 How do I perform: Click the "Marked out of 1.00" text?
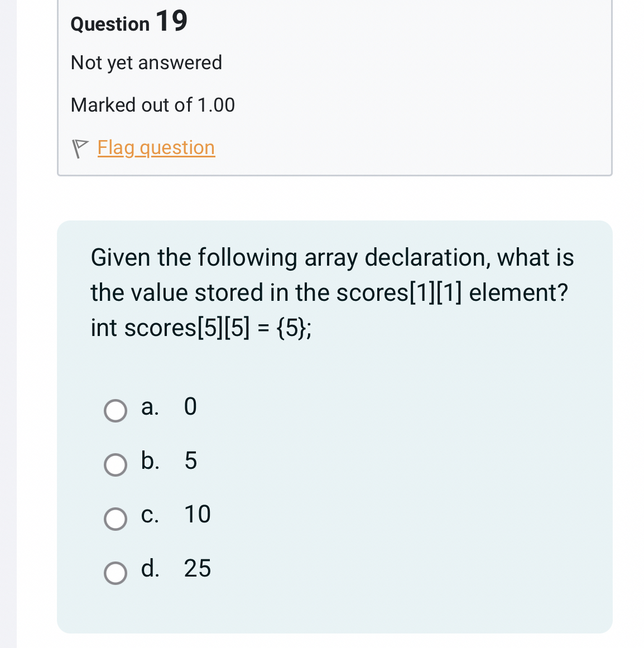click(x=152, y=105)
